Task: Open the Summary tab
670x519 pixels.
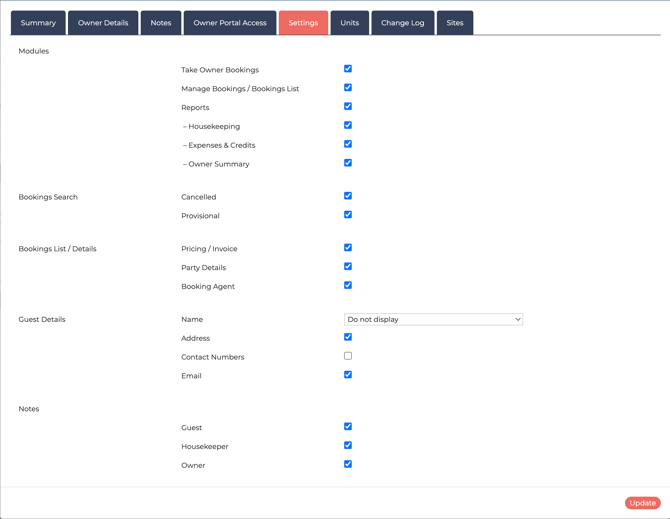Action: pos(38,23)
